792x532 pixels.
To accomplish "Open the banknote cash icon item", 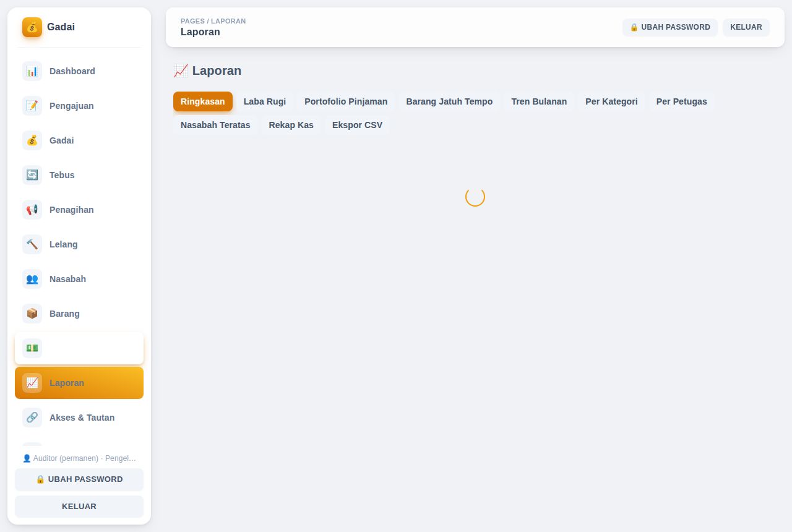I will click(x=32, y=348).
